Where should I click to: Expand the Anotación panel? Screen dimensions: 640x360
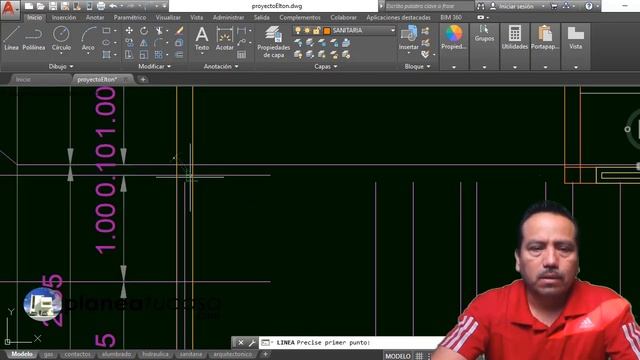coord(221,66)
